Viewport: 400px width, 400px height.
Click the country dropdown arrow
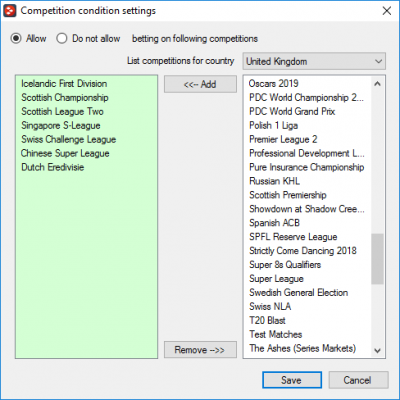click(x=378, y=61)
